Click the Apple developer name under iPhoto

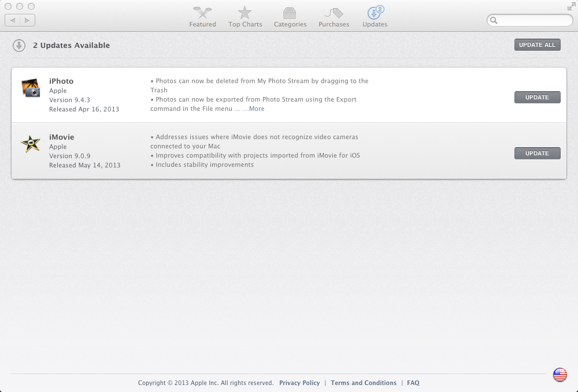click(58, 91)
